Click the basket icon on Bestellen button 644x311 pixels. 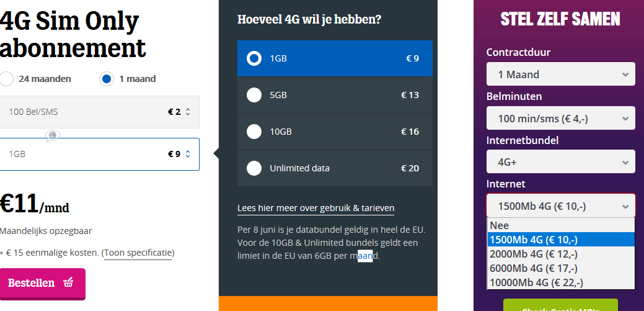tap(68, 282)
